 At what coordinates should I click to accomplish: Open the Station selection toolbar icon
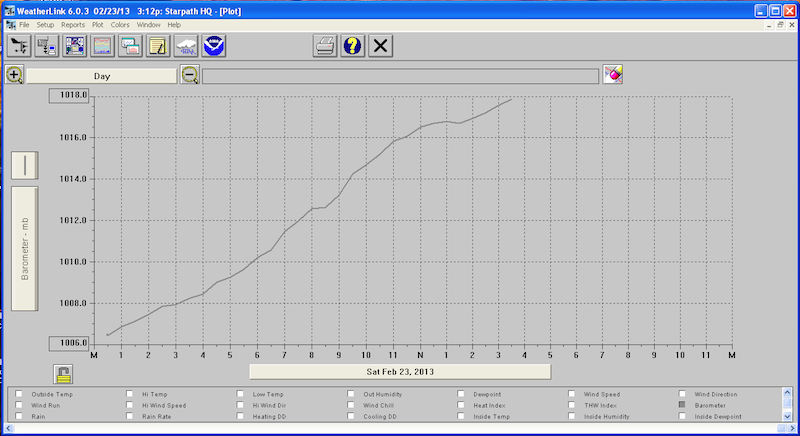[x=19, y=46]
